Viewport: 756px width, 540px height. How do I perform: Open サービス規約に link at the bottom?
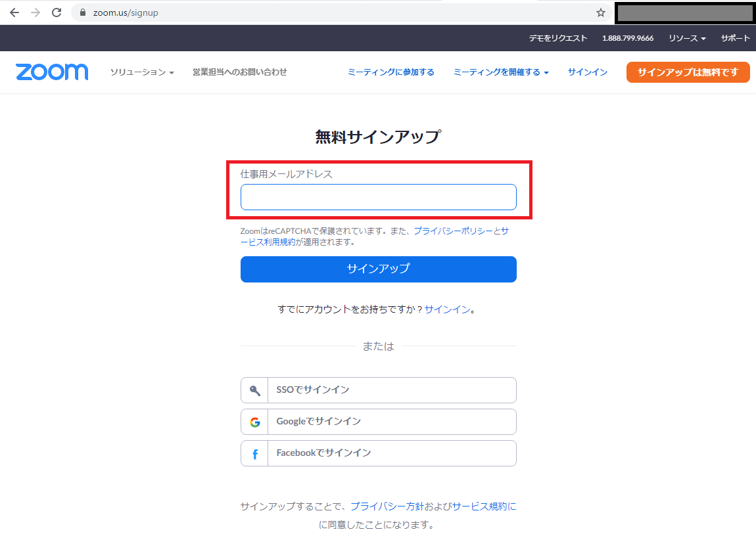pos(484,506)
